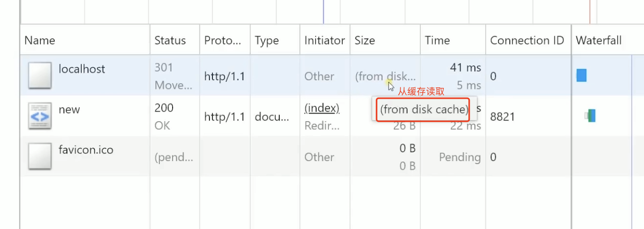This screenshot has width=644, height=229.
Task: Click the waterfall bar for new request
Action: 590,116
